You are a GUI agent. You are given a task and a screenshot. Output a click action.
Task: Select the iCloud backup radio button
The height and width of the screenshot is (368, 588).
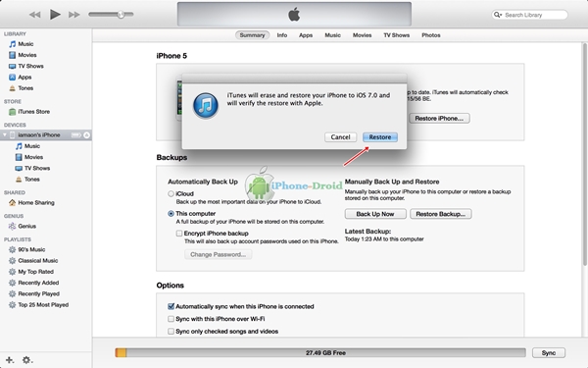pos(171,193)
